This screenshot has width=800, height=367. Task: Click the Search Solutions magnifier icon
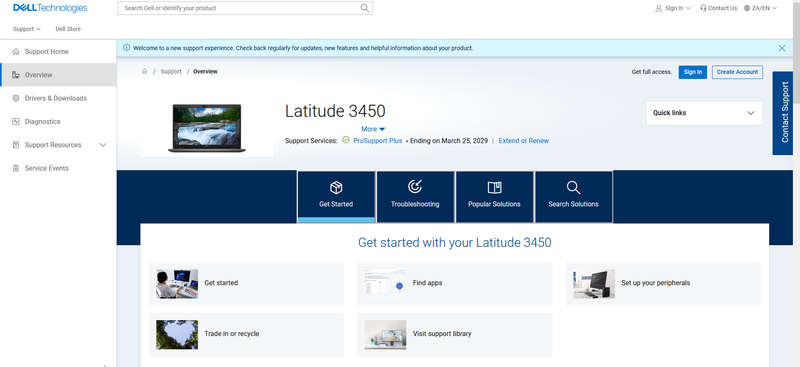(573, 187)
